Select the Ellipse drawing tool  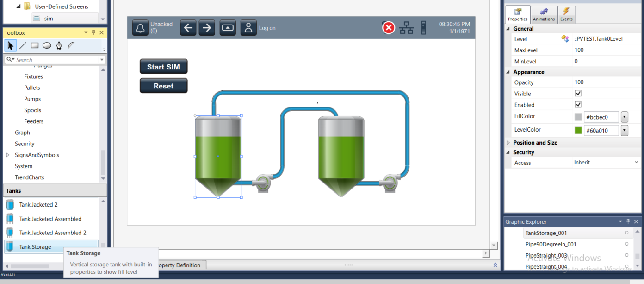click(x=46, y=45)
